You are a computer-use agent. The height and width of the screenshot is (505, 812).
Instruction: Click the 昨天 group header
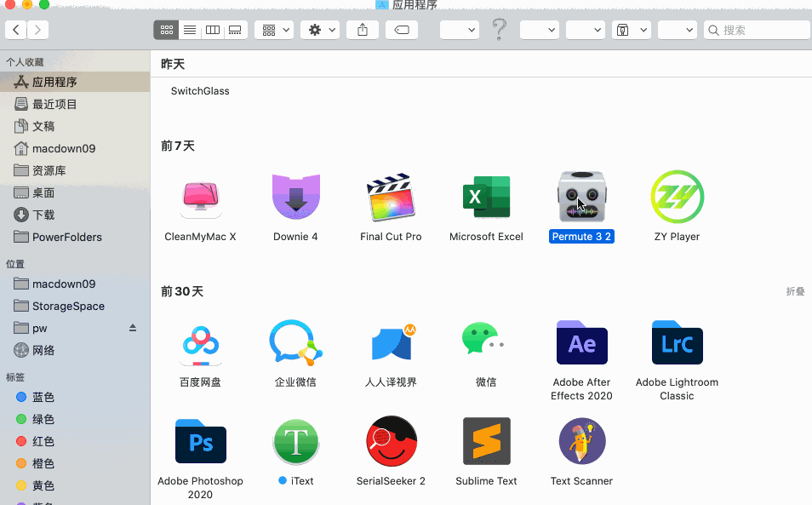pos(173,64)
